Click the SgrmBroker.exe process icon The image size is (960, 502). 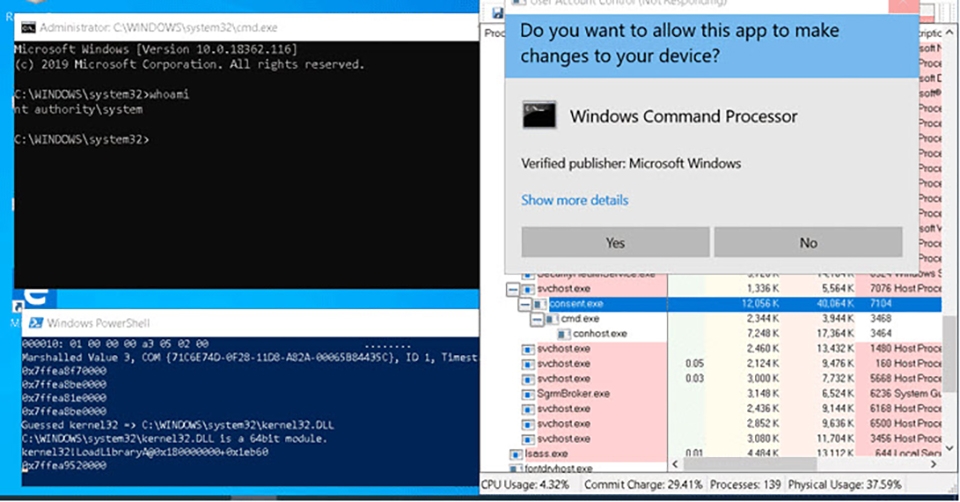pos(528,394)
